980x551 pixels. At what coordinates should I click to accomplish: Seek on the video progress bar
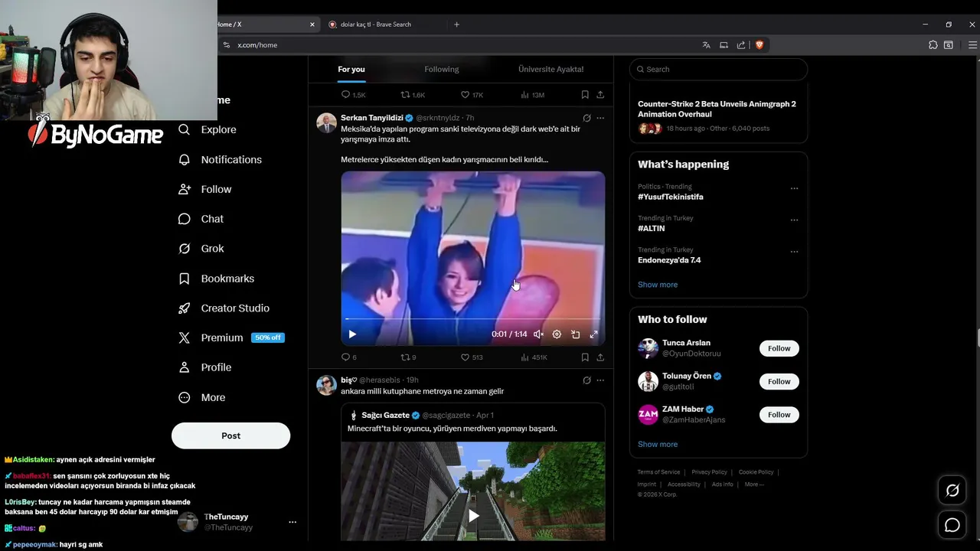[472, 318]
